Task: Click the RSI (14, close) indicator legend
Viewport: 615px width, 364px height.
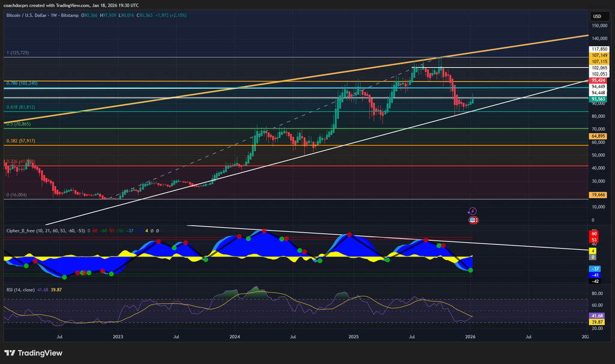Action: pyautogui.click(x=22, y=290)
